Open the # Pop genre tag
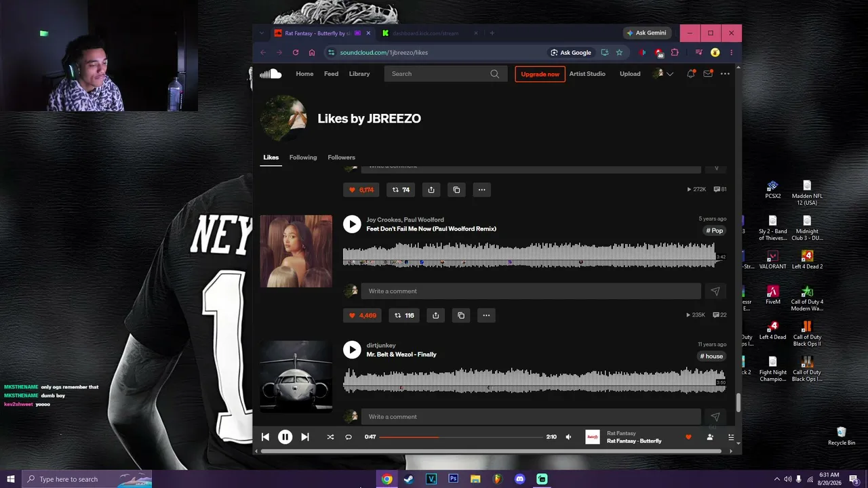Image resolution: width=868 pixels, height=488 pixels. click(x=715, y=230)
